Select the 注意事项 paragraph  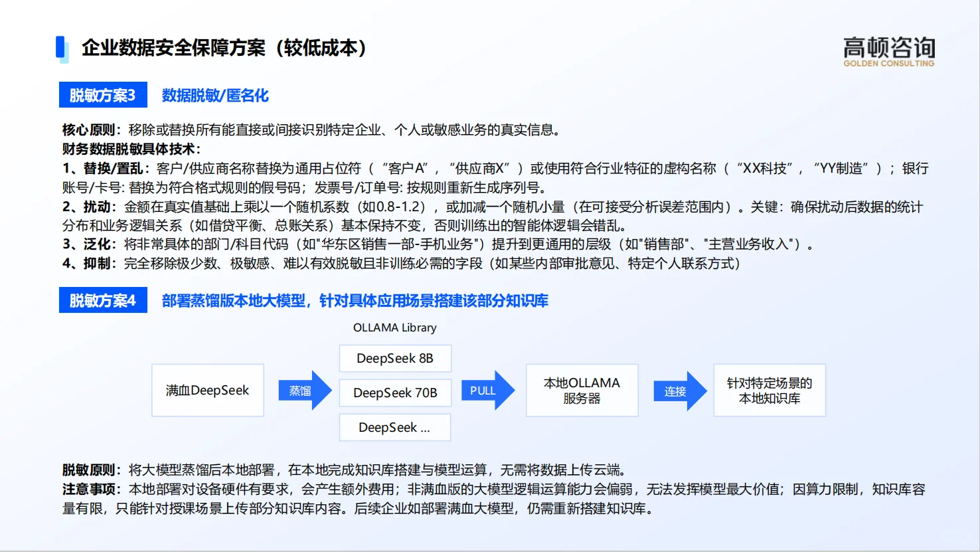pos(494,499)
